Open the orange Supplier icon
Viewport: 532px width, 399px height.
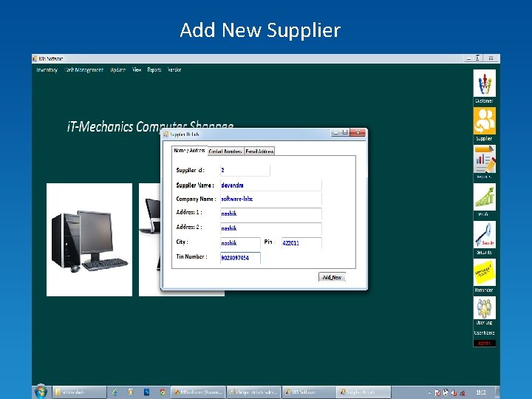click(484, 121)
